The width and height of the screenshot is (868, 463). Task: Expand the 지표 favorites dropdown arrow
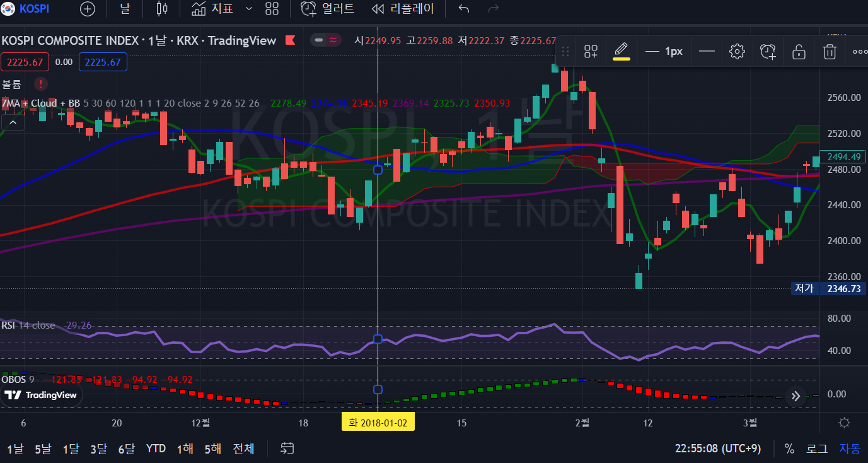click(248, 9)
